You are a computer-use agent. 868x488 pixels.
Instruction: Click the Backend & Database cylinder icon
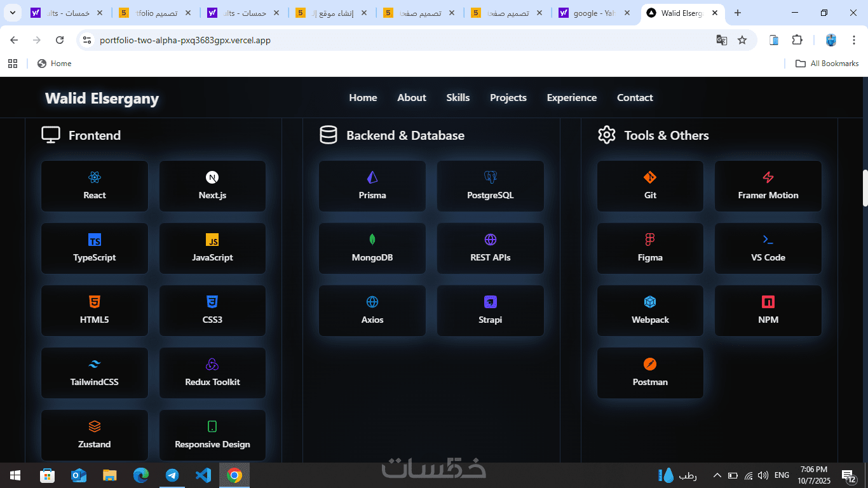pyautogui.click(x=329, y=135)
